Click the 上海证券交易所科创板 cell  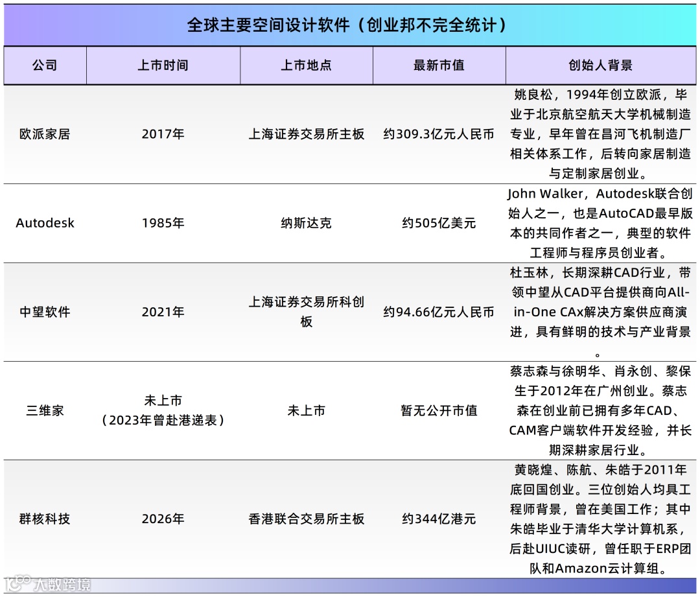pyautogui.click(x=306, y=312)
